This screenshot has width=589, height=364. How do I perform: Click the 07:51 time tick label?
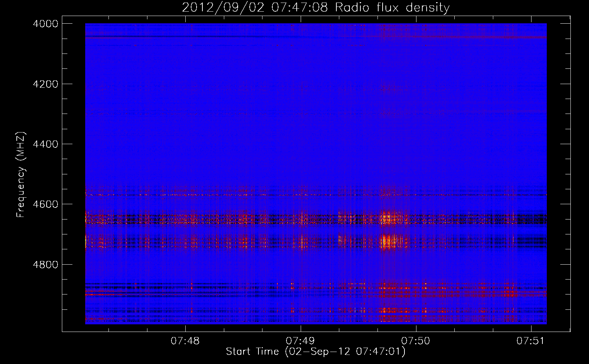pyautogui.click(x=531, y=341)
